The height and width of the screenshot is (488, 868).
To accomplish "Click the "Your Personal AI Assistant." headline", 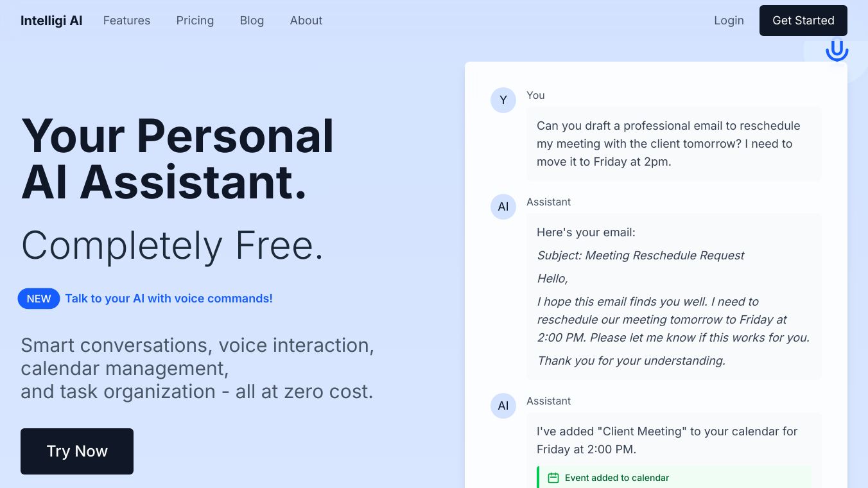I will click(x=177, y=159).
